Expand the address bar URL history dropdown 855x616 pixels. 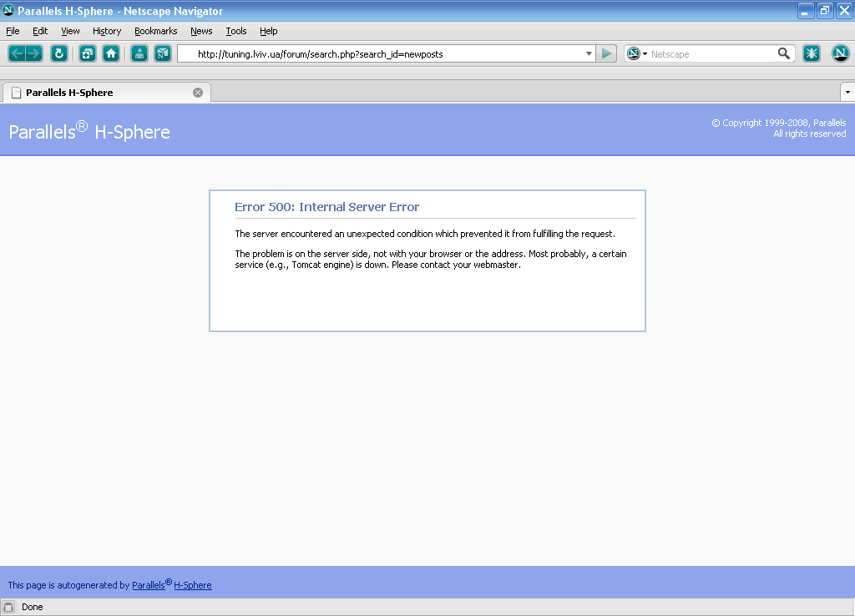pyautogui.click(x=589, y=53)
